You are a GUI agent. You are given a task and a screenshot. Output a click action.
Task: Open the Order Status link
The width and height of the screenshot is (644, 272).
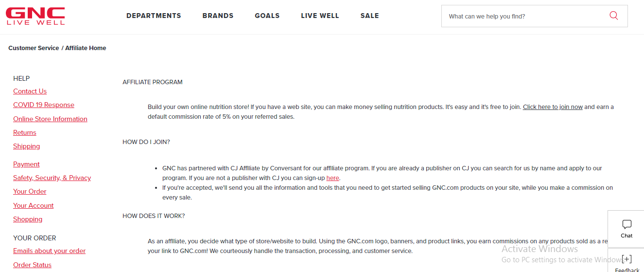[x=32, y=265]
